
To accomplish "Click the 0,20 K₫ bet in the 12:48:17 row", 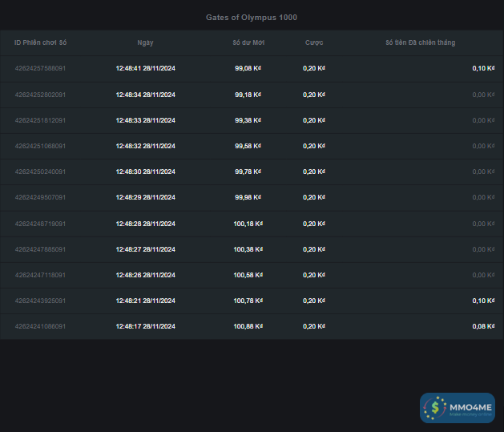I will (314, 326).
